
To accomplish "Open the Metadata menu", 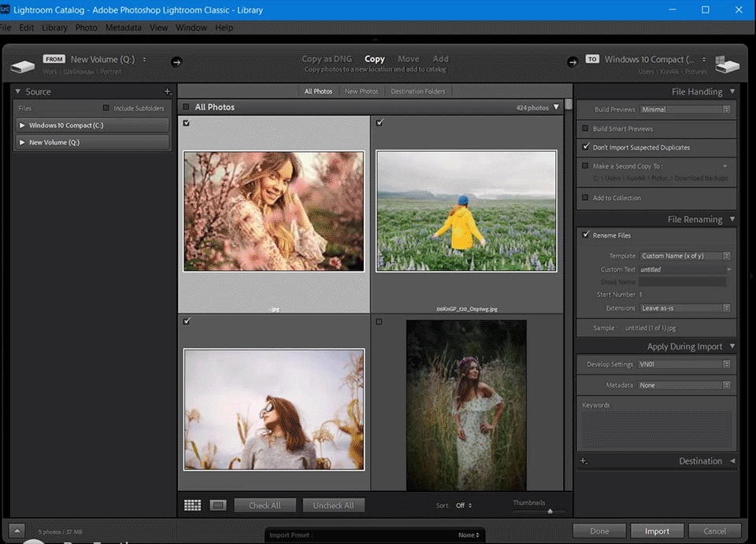I will click(124, 28).
